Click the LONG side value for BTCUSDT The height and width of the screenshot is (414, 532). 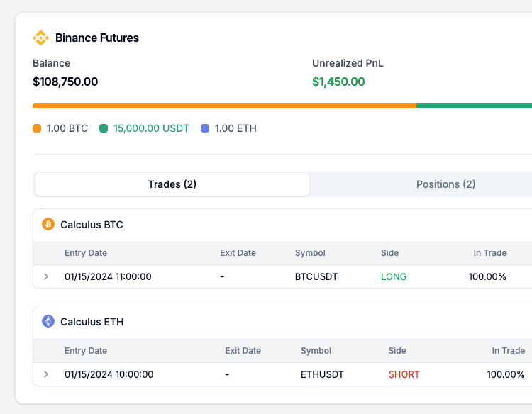pos(394,276)
